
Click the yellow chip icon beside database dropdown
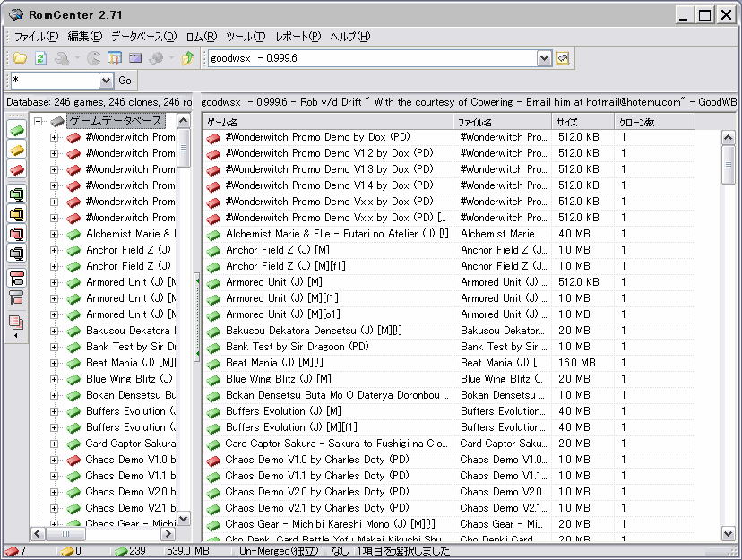(x=563, y=58)
